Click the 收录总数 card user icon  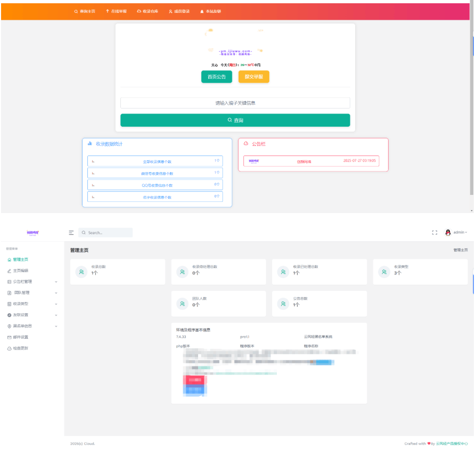pyautogui.click(x=81, y=272)
